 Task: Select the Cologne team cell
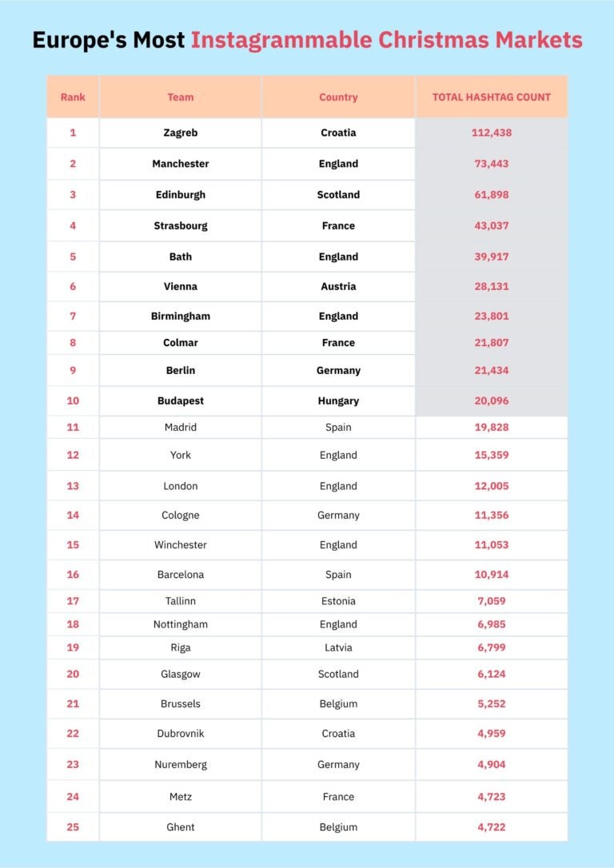tap(181, 516)
